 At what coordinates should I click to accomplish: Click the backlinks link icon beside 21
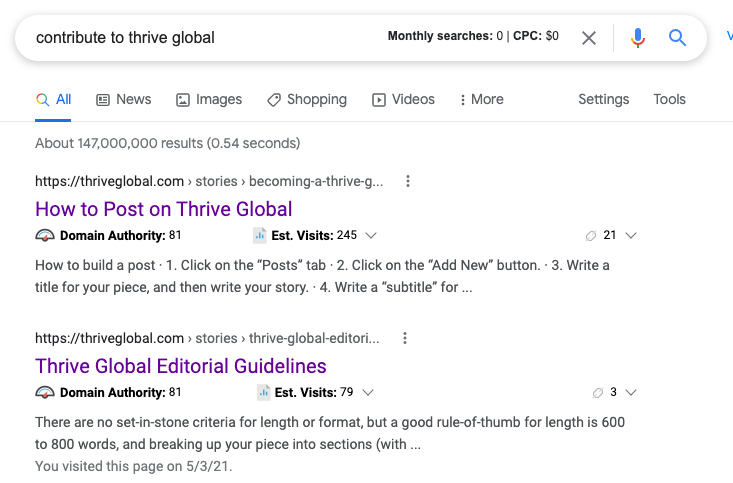591,236
